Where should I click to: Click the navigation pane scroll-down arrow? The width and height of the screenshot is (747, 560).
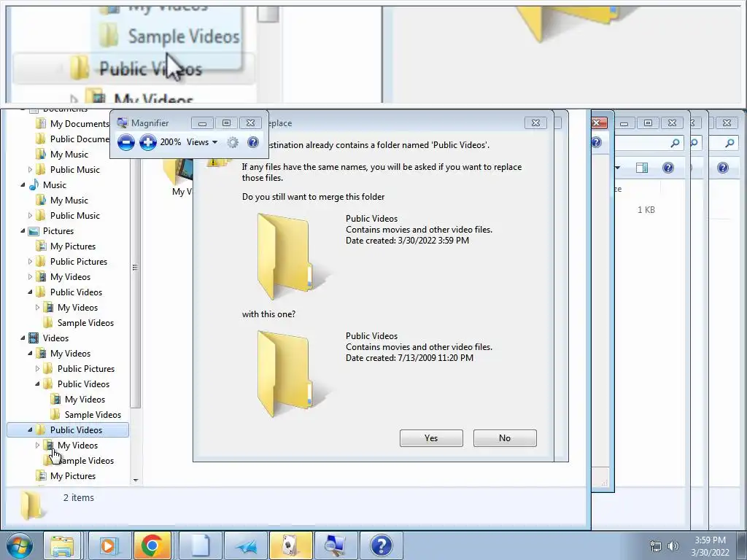(x=136, y=480)
